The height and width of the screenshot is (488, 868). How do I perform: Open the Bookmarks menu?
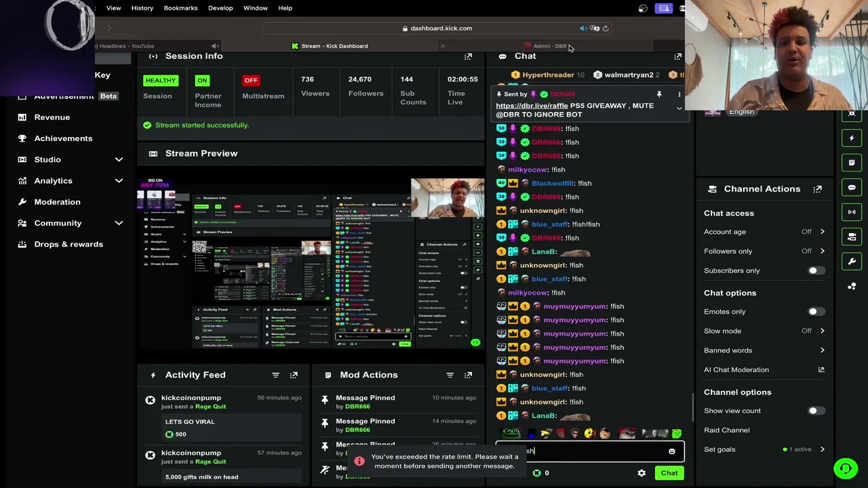[x=180, y=8]
